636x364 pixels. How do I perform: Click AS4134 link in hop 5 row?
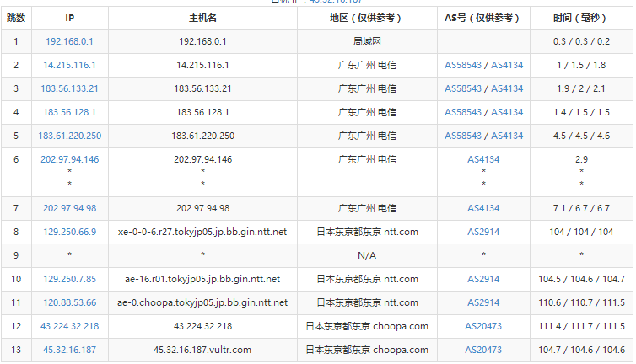(507, 136)
